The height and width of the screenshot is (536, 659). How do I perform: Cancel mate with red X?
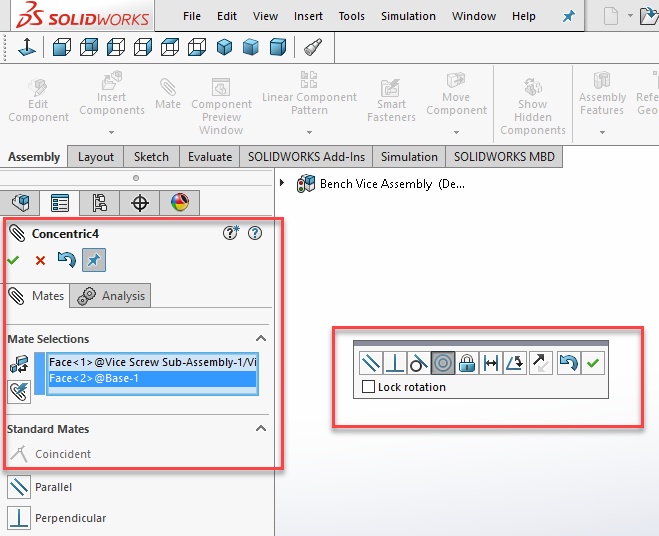40,261
